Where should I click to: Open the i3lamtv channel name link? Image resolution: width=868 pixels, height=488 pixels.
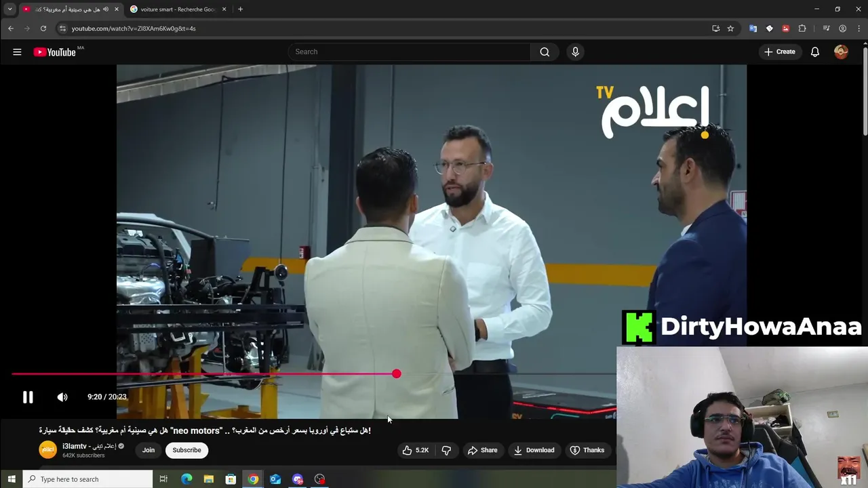90,446
